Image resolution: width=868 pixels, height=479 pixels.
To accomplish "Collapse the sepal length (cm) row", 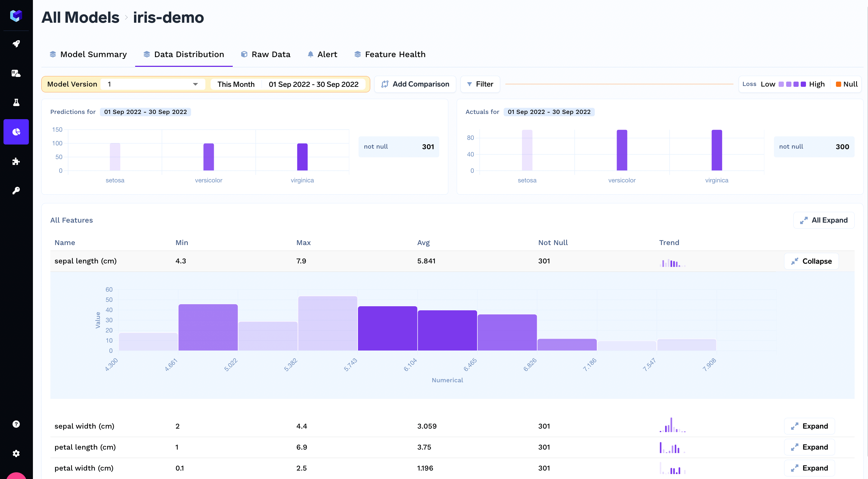I will click(x=811, y=261).
